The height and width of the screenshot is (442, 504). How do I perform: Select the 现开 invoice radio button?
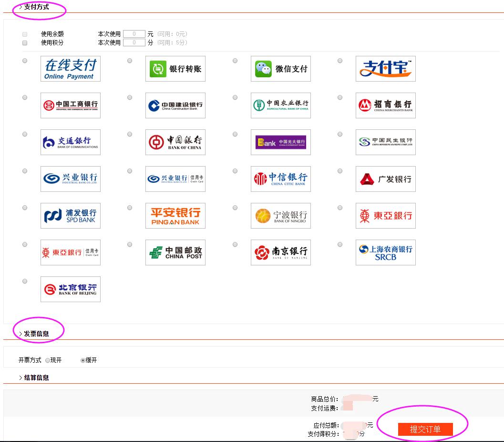point(48,360)
